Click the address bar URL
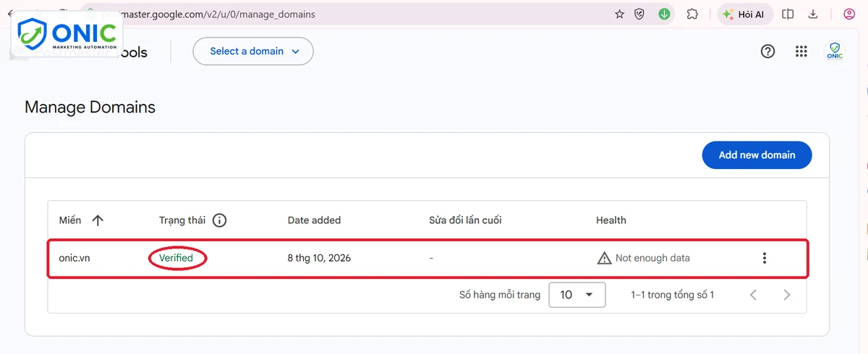The image size is (868, 354). click(210, 14)
